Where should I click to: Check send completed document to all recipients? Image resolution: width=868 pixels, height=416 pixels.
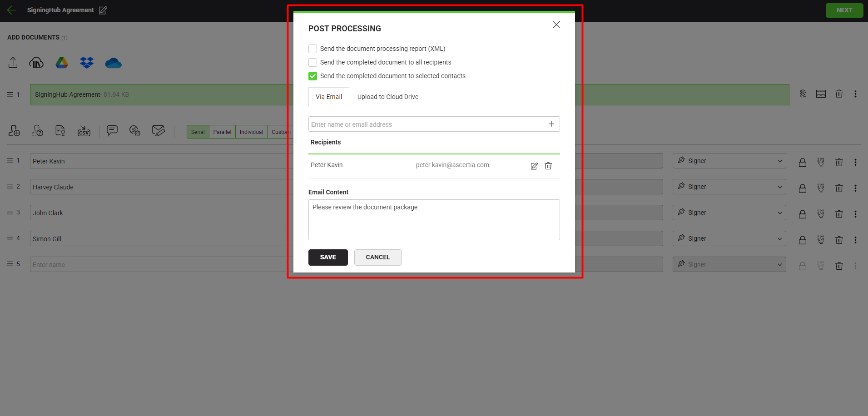click(x=313, y=62)
